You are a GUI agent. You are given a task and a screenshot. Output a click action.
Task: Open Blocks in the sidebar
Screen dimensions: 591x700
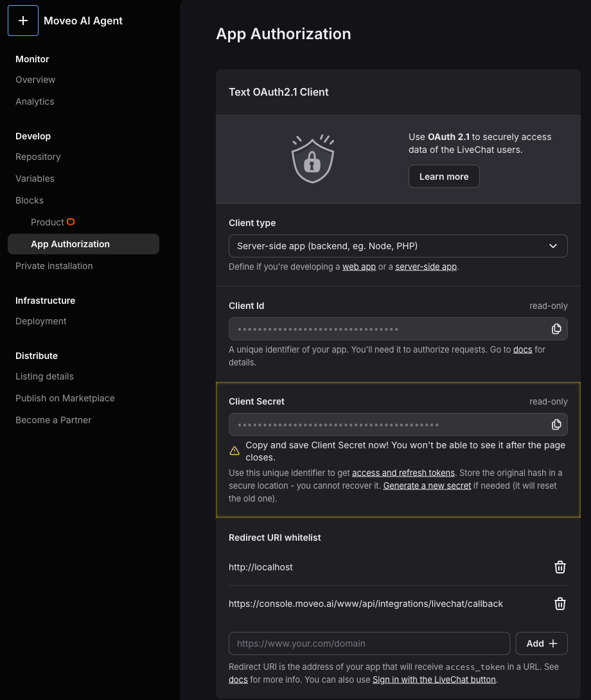(x=30, y=200)
